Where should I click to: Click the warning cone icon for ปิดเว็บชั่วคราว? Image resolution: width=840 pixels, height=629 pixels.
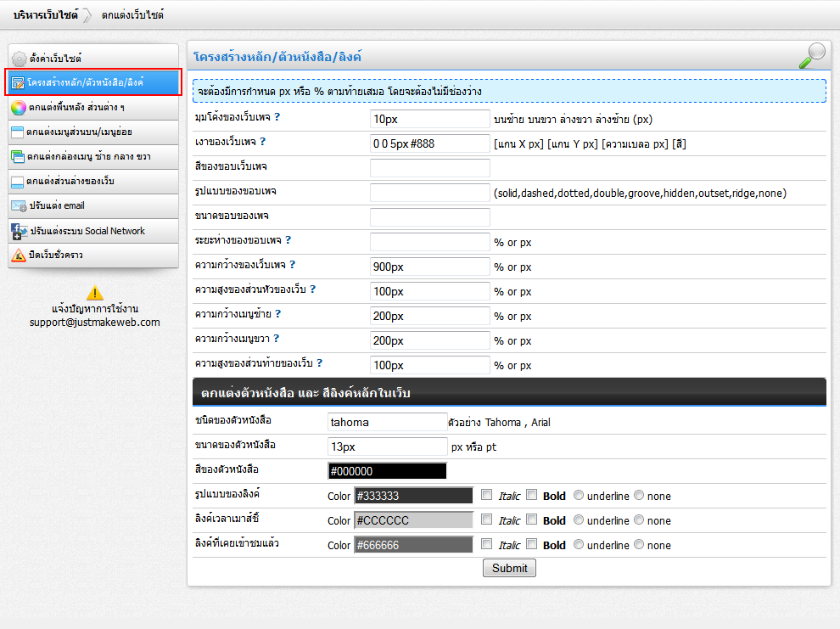point(19,255)
